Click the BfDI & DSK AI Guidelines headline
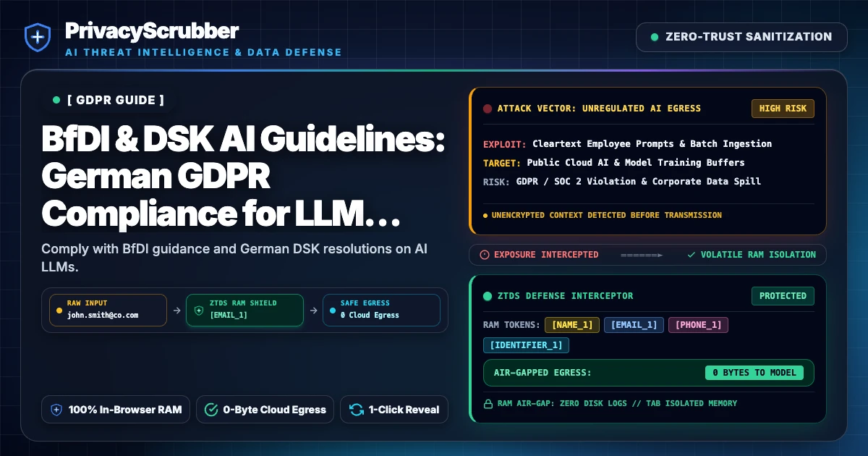The image size is (868, 456). click(x=243, y=176)
